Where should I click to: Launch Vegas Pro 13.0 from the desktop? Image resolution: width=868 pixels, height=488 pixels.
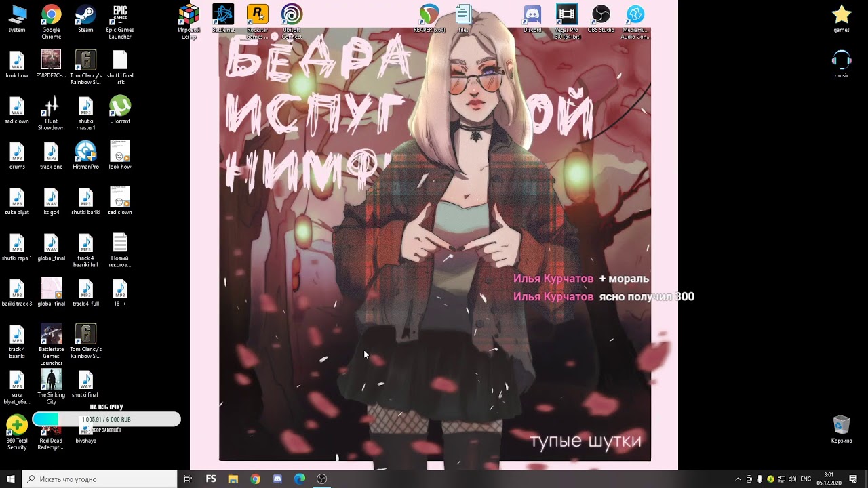click(x=567, y=22)
